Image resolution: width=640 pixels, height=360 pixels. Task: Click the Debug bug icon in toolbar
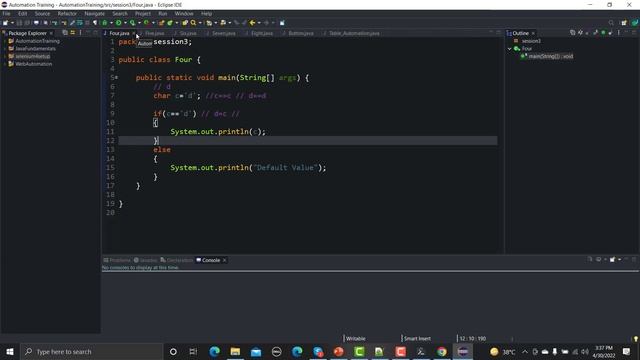105,23
